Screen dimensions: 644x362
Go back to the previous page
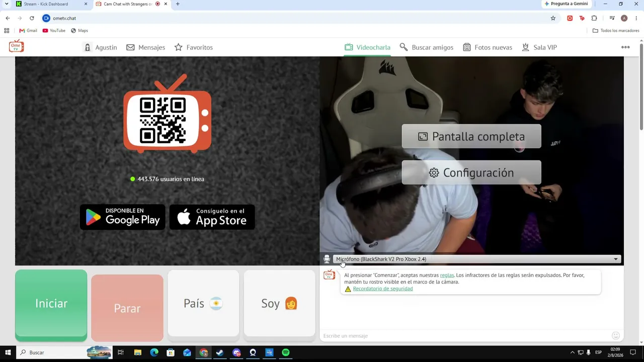coord(8,18)
